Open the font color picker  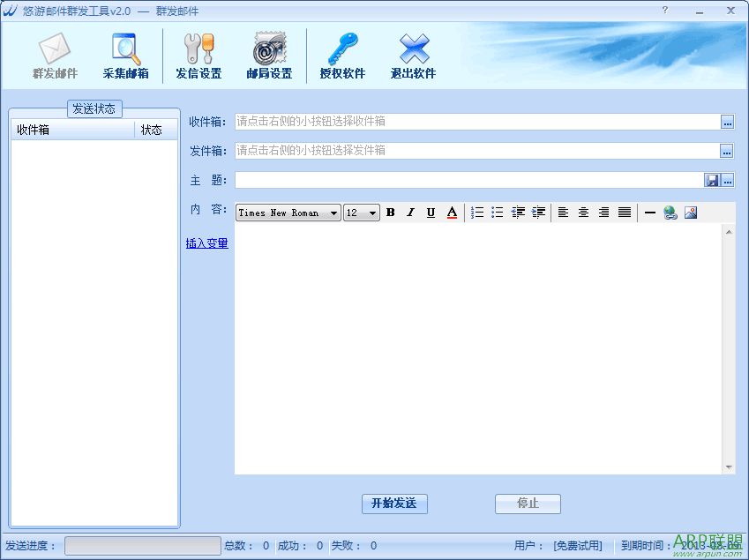pyautogui.click(x=452, y=213)
